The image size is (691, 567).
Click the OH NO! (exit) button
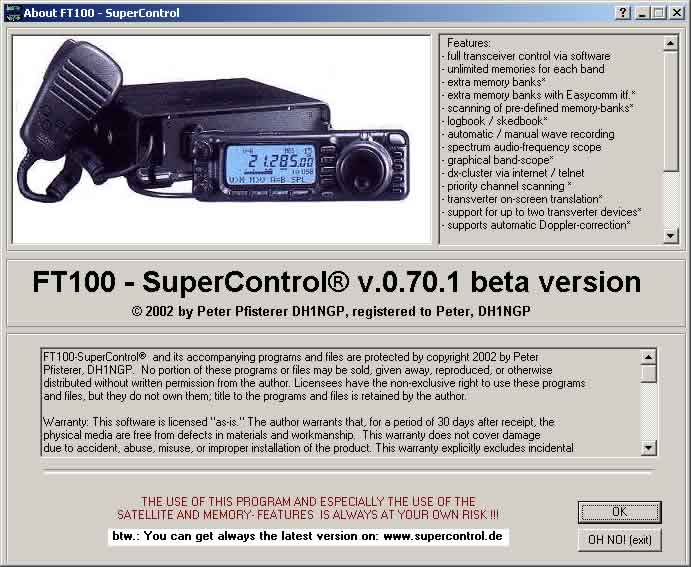click(619, 540)
